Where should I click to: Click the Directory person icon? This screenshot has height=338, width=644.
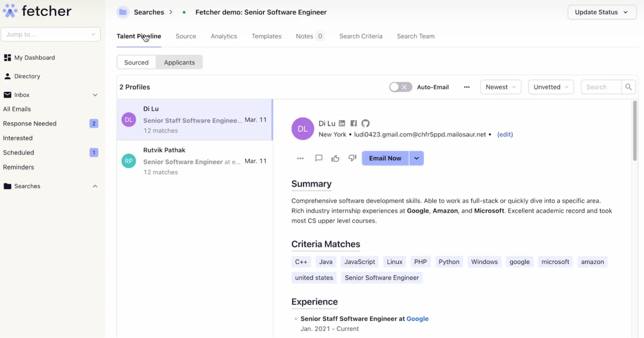point(7,76)
